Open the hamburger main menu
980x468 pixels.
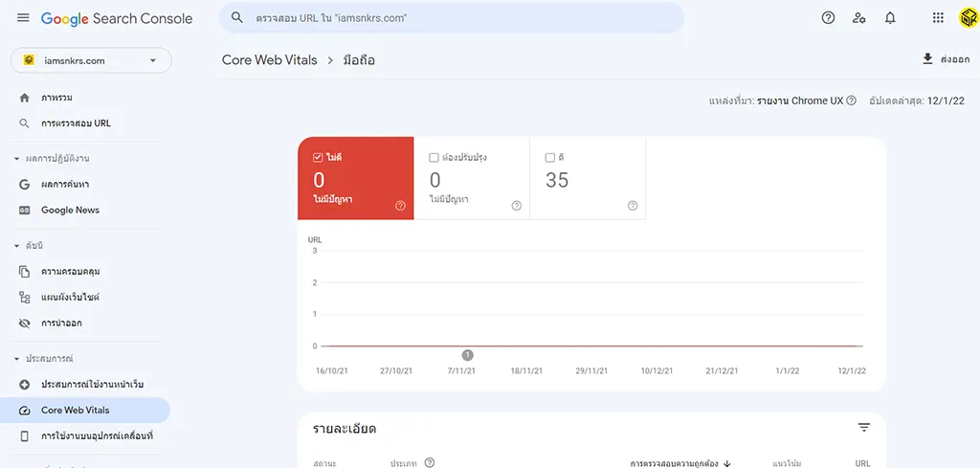point(23,17)
